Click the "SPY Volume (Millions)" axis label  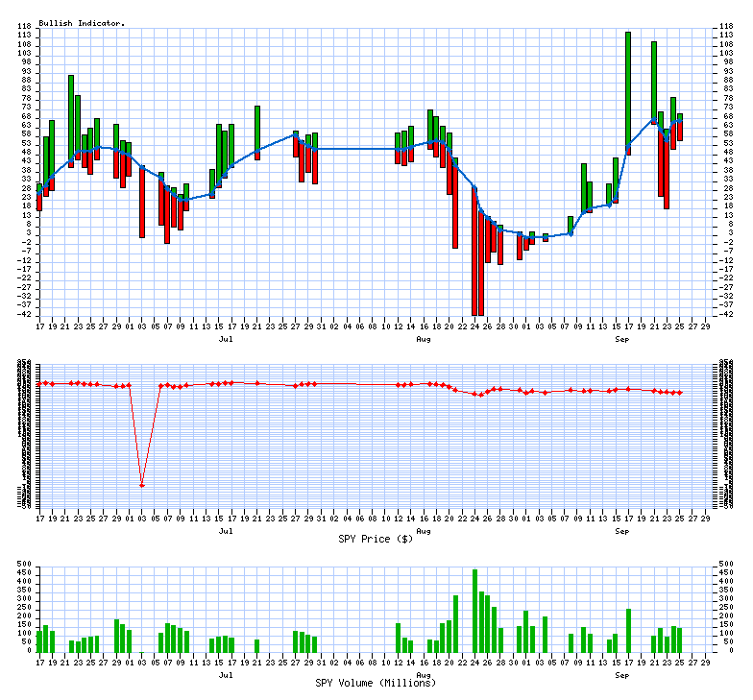click(376, 683)
